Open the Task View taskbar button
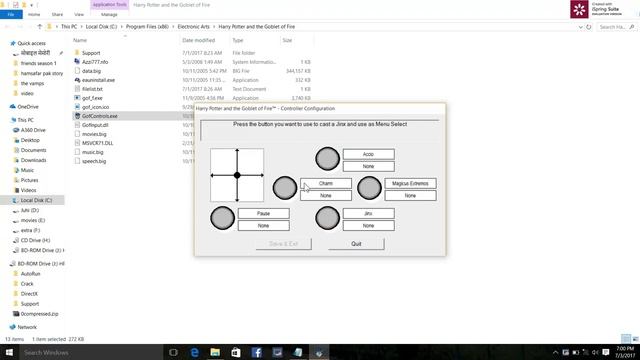 click(173, 352)
